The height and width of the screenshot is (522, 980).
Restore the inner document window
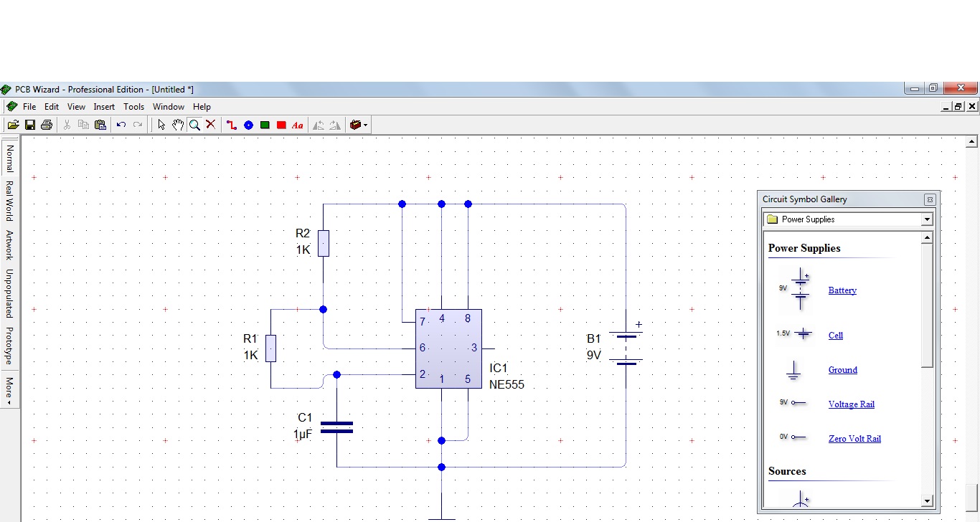(x=958, y=106)
